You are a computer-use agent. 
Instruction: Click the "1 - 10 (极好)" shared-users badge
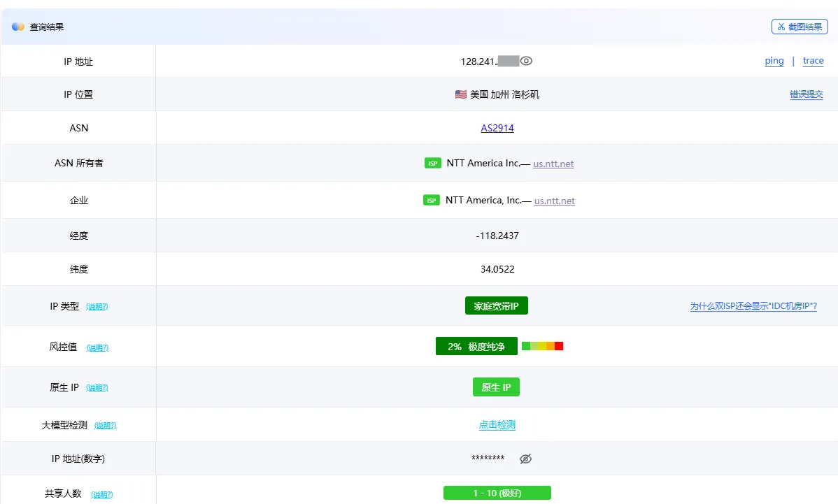[497, 492]
